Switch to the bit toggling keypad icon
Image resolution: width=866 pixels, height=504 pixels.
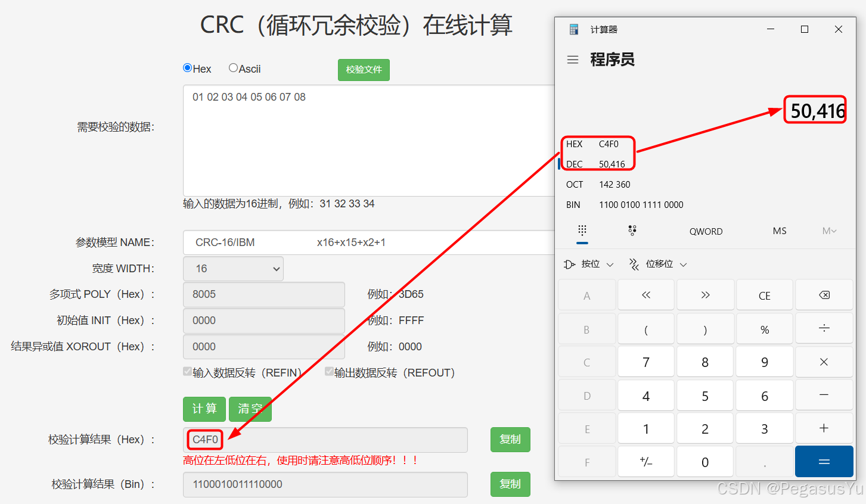[x=632, y=231]
